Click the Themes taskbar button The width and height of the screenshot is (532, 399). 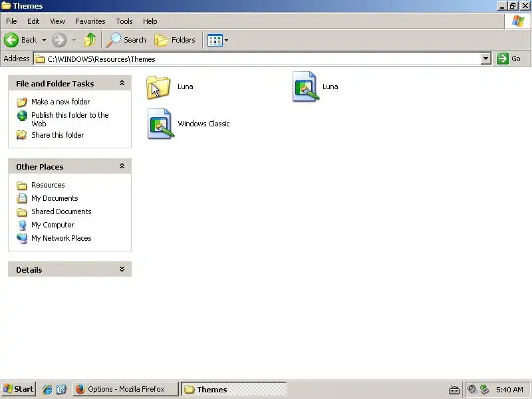(x=234, y=389)
